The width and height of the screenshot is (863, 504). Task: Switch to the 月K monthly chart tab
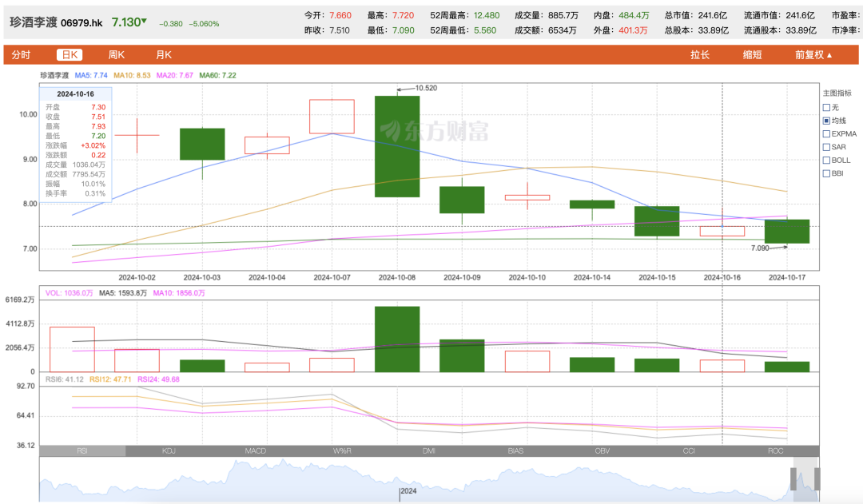tap(164, 55)
